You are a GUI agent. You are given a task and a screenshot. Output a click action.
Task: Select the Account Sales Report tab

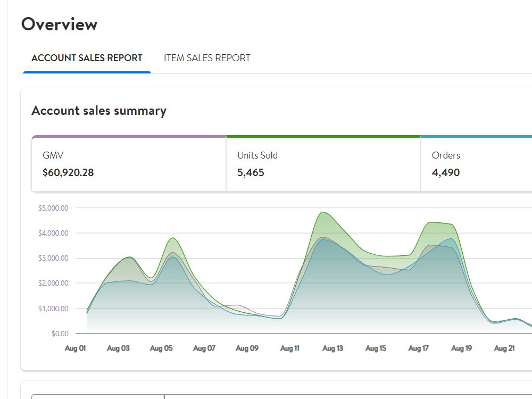87,58
